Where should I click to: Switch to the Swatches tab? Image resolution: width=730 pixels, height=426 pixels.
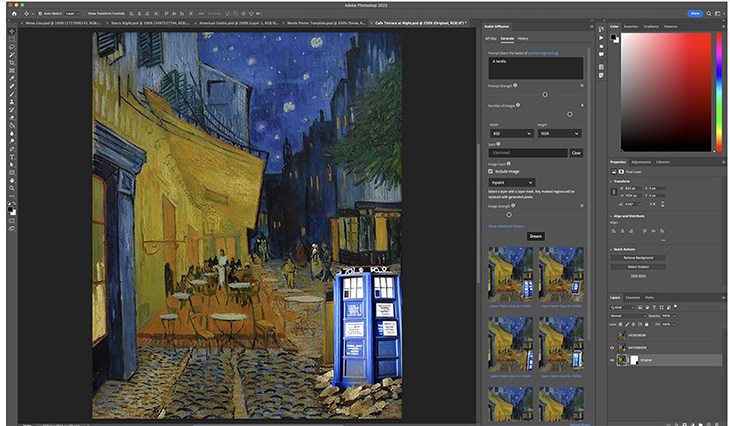click(x=631, y=27)
